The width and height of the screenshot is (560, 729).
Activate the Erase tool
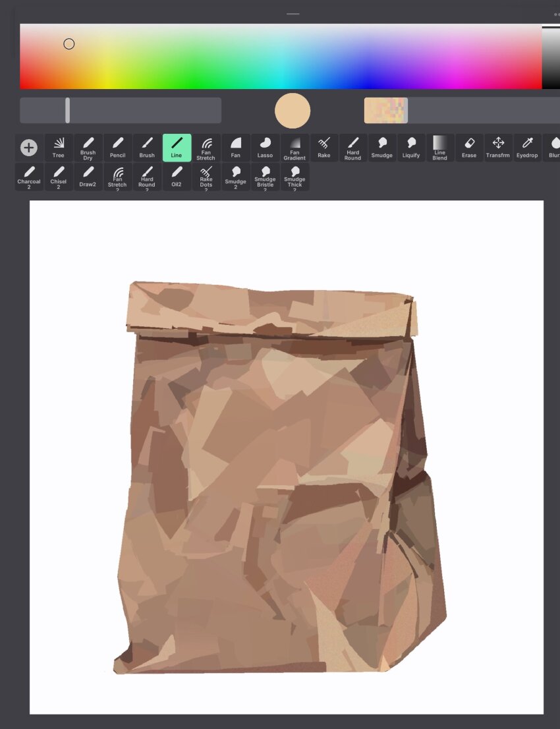(468, 148)
